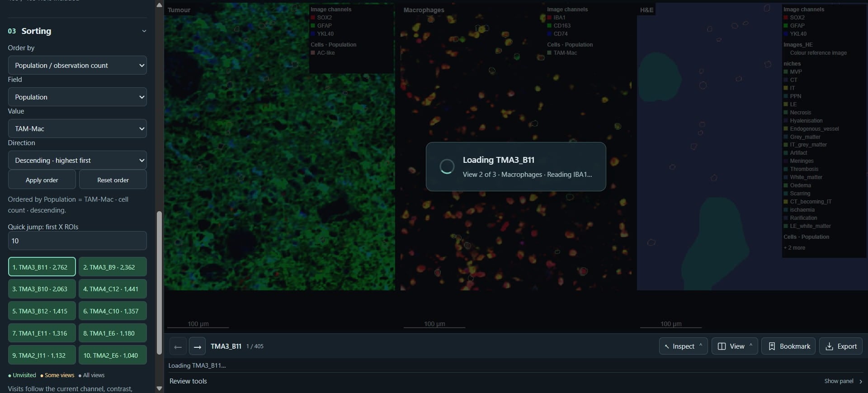Collapse the Sorting section chevron
This screenshot has height=393, width=868.
click(144, 31)
